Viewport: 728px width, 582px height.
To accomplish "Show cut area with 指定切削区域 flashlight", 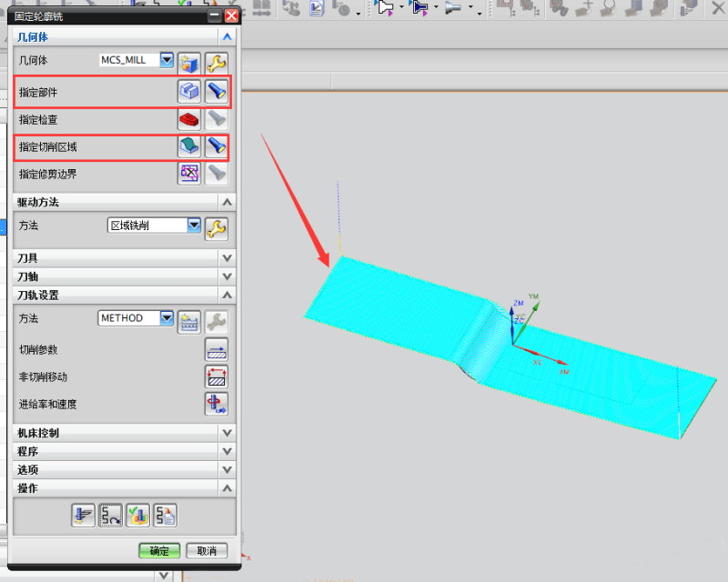I will point(215,145).
